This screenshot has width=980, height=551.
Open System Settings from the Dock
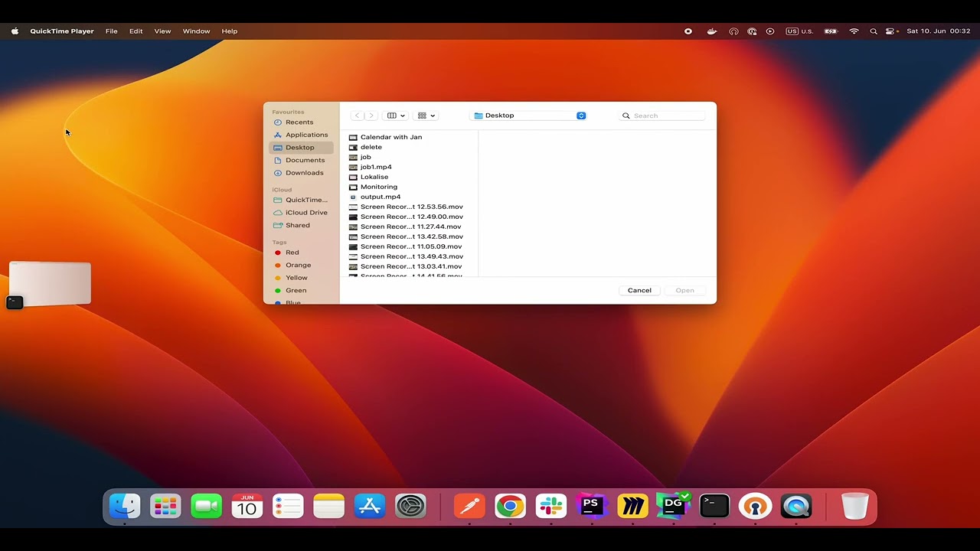pos(411,506)
